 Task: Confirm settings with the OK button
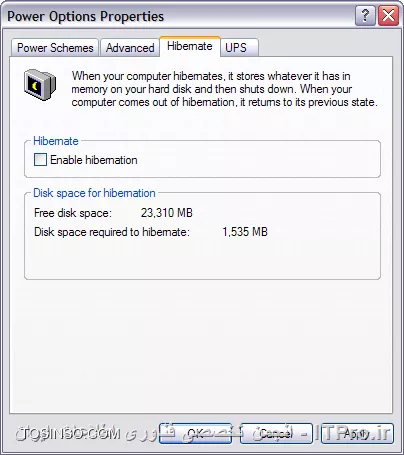click(x=195, y=433)
